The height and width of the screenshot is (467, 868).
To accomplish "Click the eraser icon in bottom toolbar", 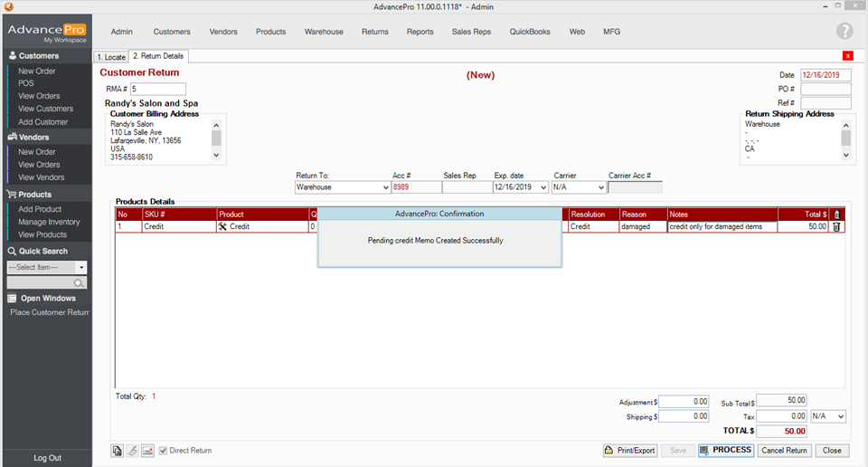I will click(x=132, y=451).
